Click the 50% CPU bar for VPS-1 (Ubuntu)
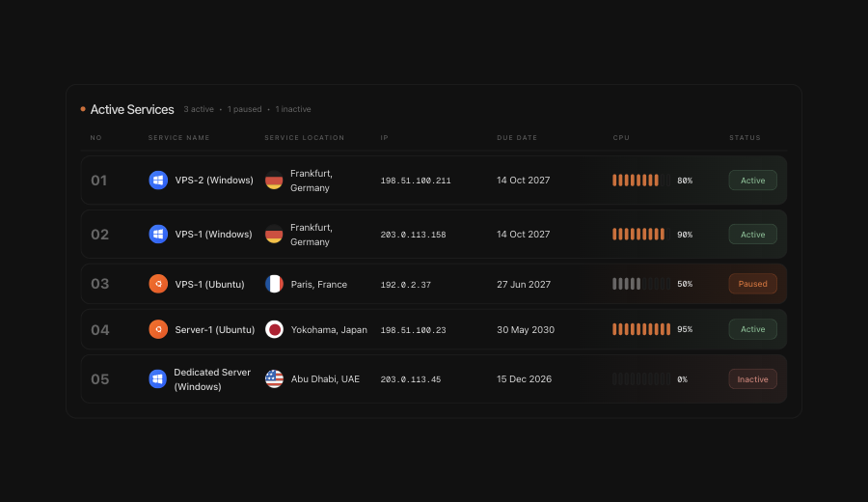Screen dimensions: 868x502 click(641, 284)
